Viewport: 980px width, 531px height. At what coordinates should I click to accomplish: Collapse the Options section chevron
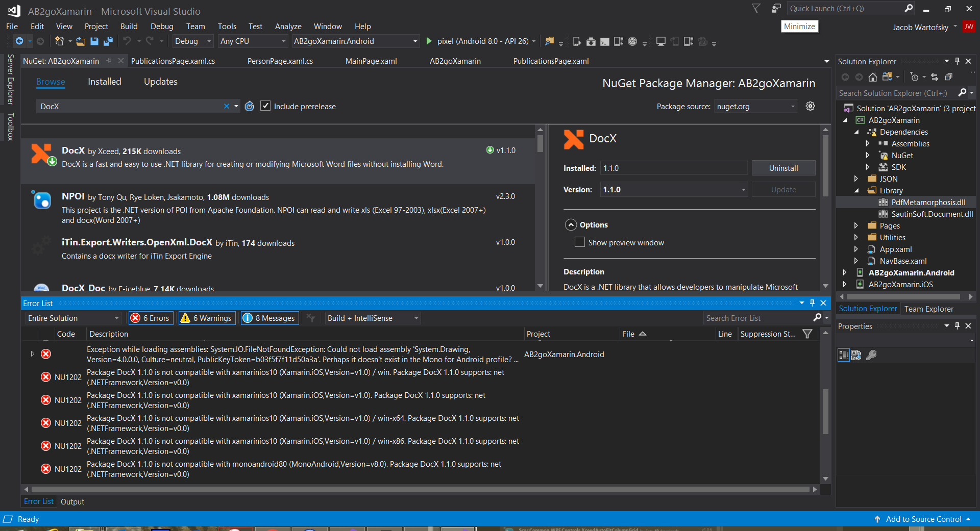coord(571,225)
